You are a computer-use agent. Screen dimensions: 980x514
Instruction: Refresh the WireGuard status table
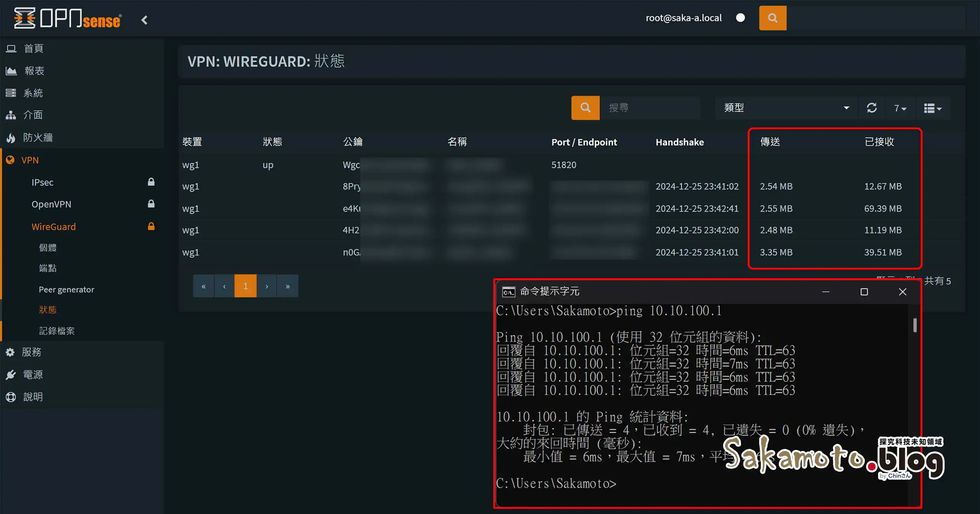coord(872,108)
